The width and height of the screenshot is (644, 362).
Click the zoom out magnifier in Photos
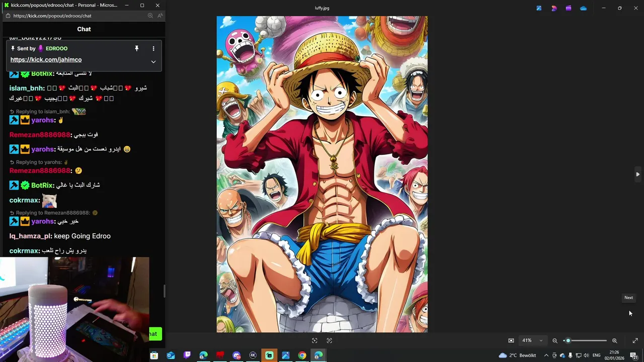click(555, 340)
